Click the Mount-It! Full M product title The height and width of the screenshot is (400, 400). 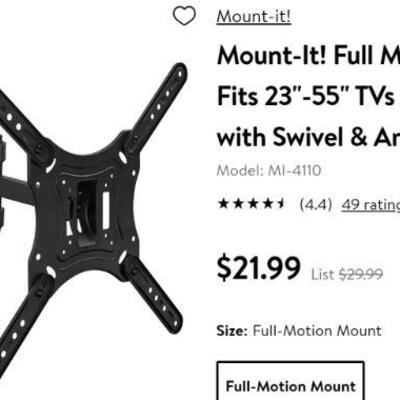click(308, 56)
